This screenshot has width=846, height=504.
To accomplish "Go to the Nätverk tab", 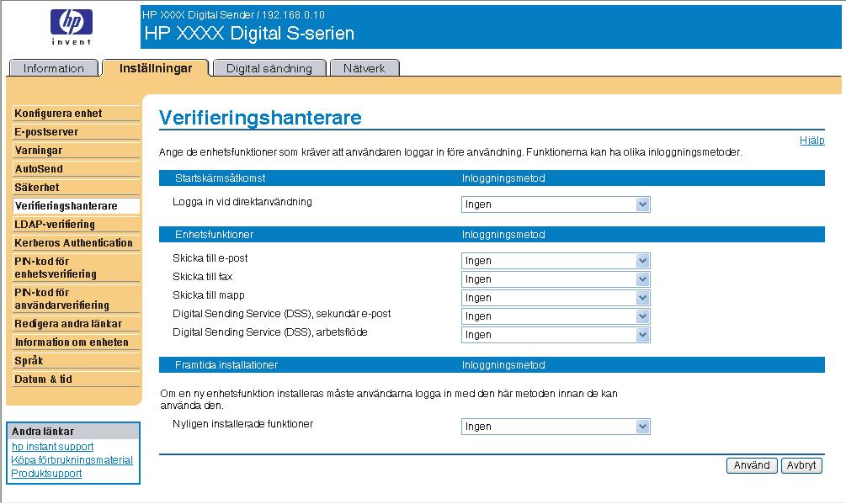I will (x=364, y=68).
